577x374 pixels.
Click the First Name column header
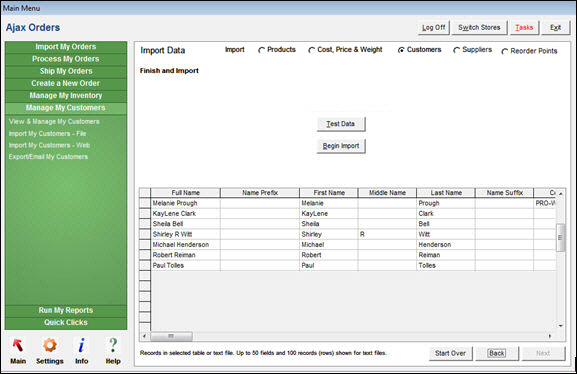coord(329,193)
